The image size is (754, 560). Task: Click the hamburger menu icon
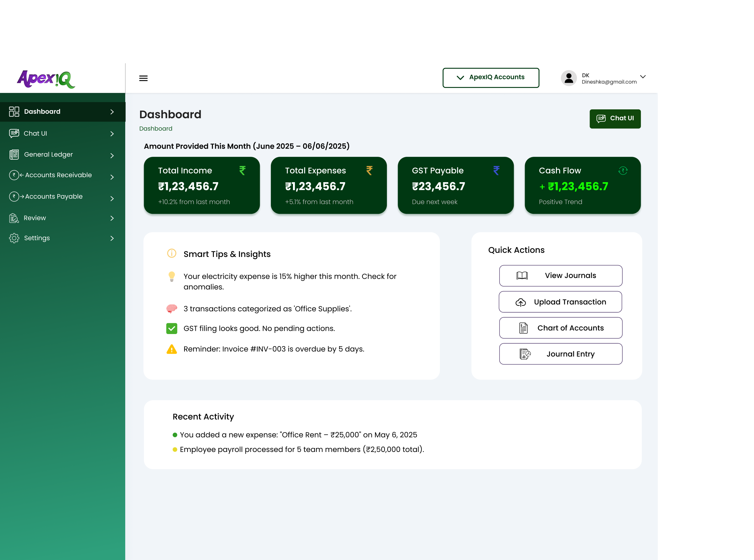pyautogui.click(x=143, y=78)
